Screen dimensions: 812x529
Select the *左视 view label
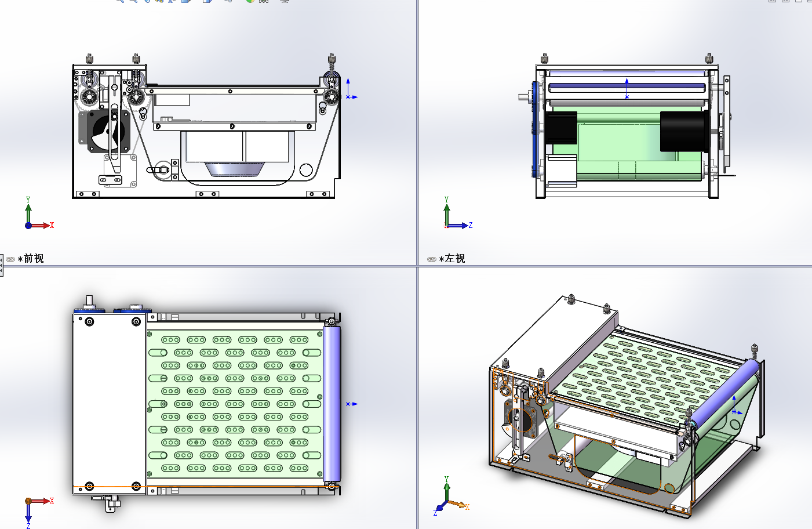coord(452,259)
